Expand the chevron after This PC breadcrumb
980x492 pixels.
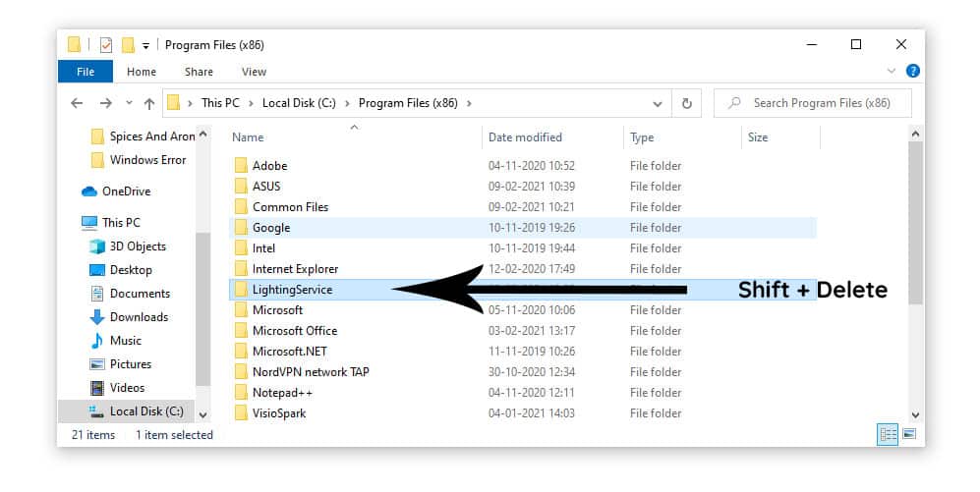click(x=251, y=104)
